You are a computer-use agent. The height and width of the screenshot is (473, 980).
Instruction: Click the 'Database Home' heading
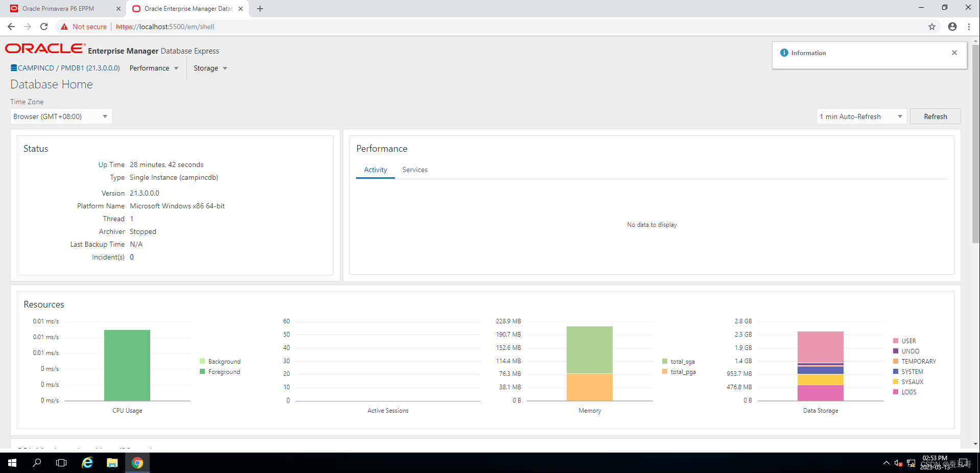52,84
